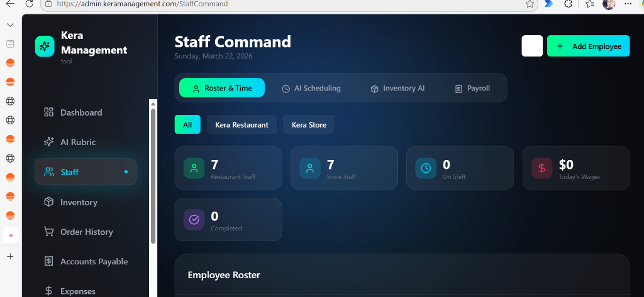The height and width of the screenshot is (297, 644).
Task: Open Expenses in the sidebar
Action: [x=86, y=291]
